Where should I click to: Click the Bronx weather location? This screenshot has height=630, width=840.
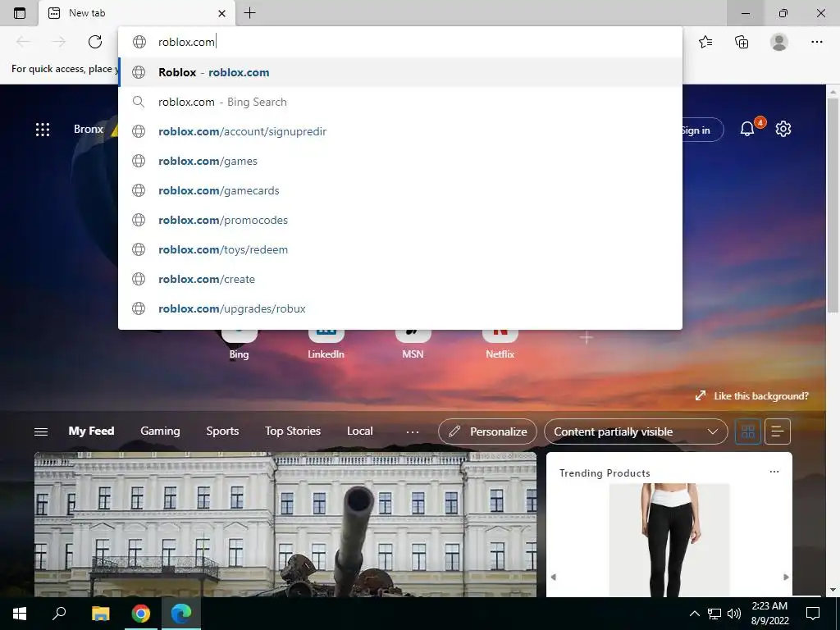click(89, 129)
